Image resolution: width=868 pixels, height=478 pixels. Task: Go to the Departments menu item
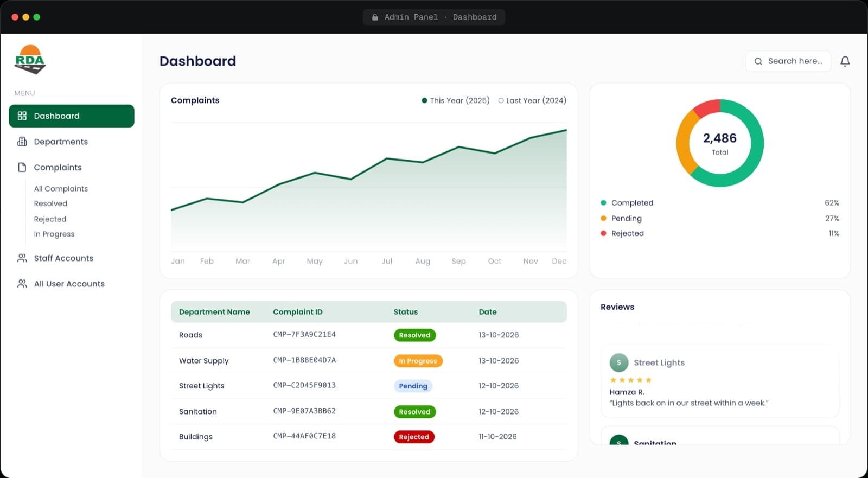(72, 142)
